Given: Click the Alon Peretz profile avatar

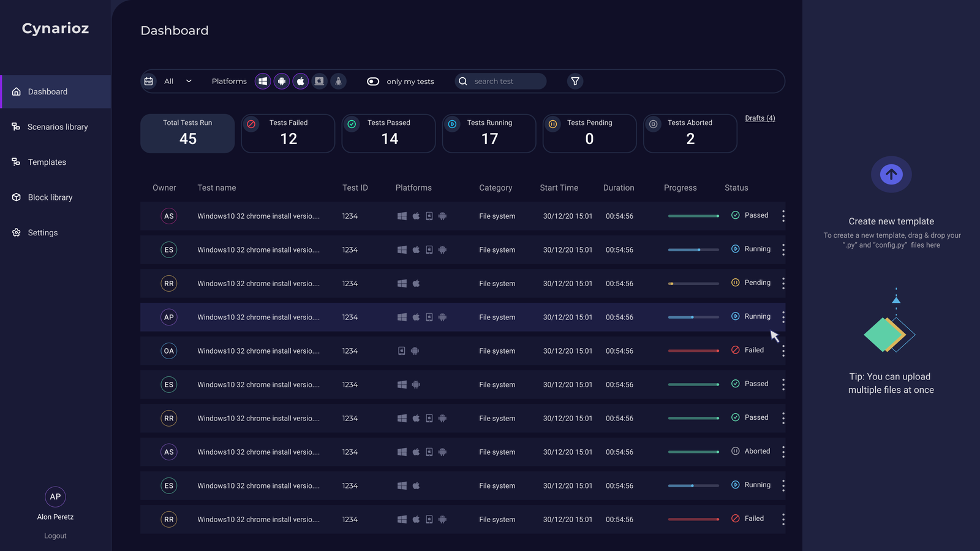Looking at the screenshot, I should point(55,496).
